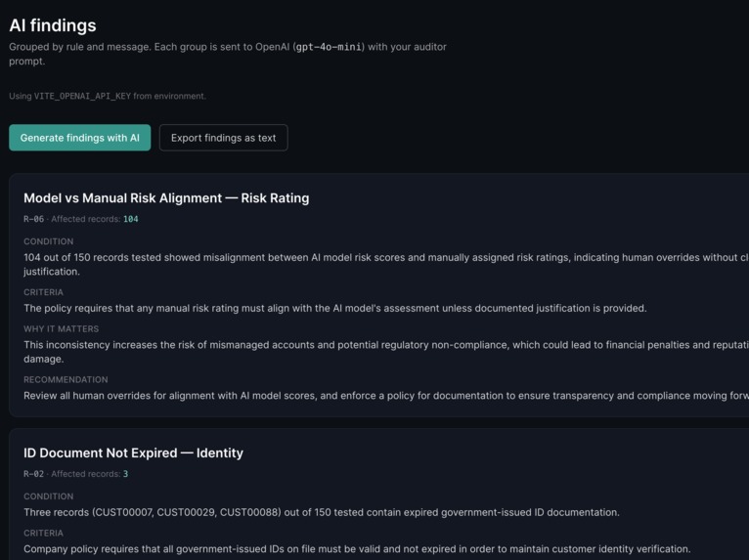
Task: Click the WHY IT MATTERS label
Action: pyautogui.click(x=62, y=329)
